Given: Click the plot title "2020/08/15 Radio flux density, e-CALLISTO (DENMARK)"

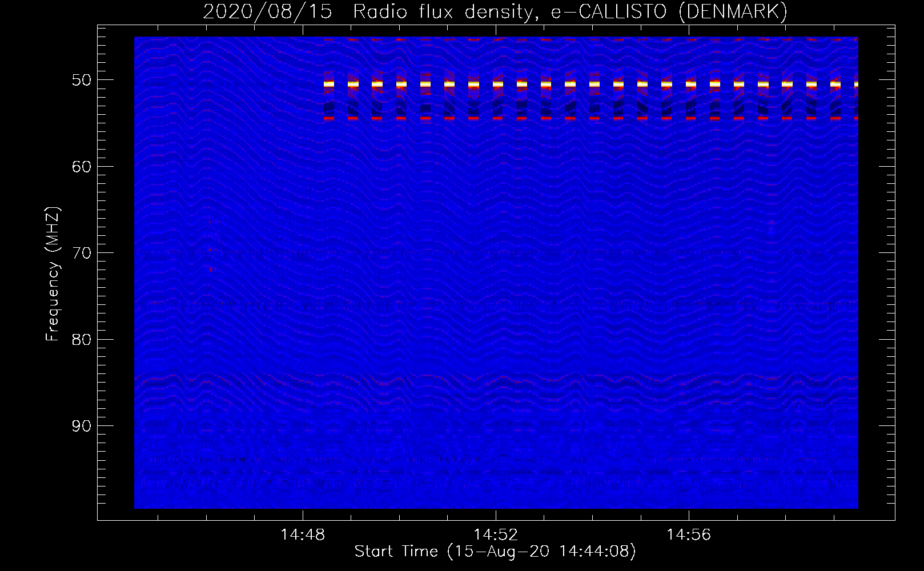Looking at the screenshot, I should [495, 11].
